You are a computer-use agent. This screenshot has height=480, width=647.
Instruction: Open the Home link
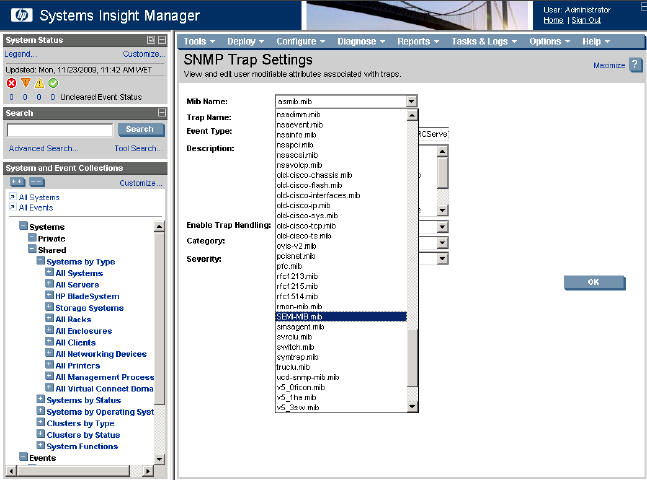[553, 20]
